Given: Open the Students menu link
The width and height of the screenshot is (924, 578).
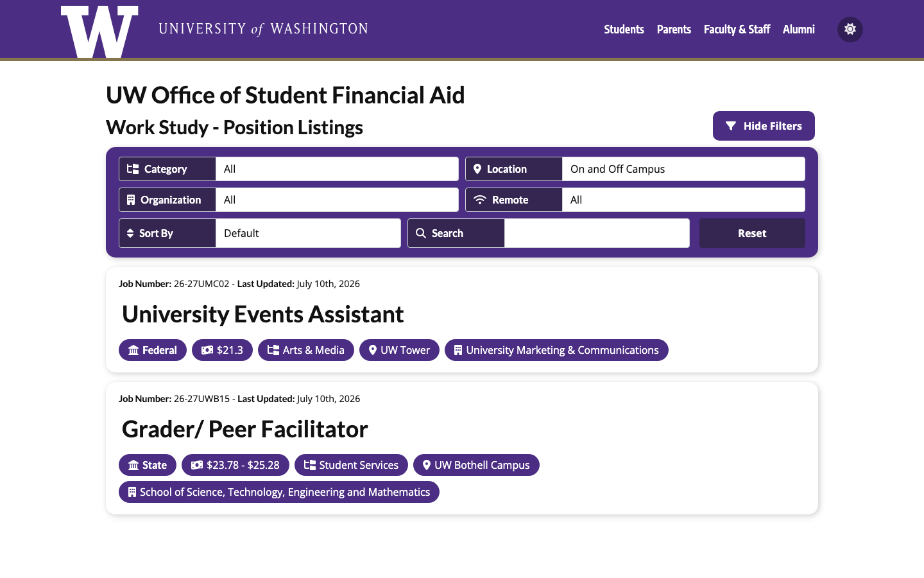Looking at the screenshot, I should pyautogui.click(x=624, y=30).
